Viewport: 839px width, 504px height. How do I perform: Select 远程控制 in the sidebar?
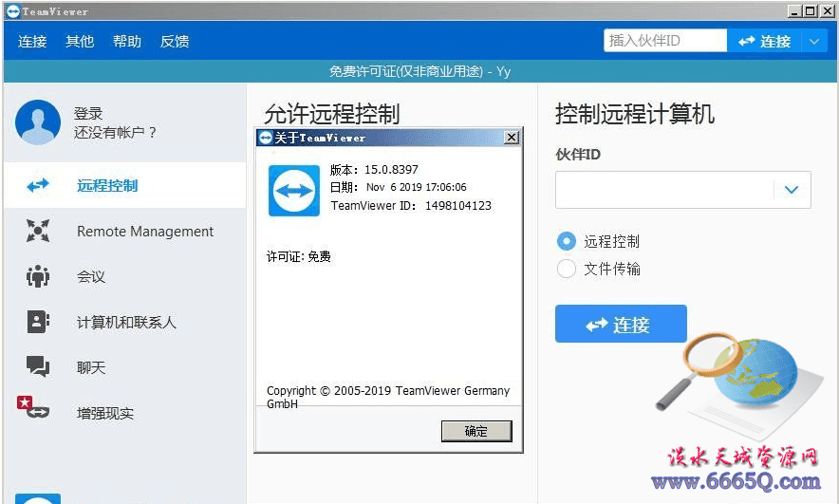(x=124, y=186)
